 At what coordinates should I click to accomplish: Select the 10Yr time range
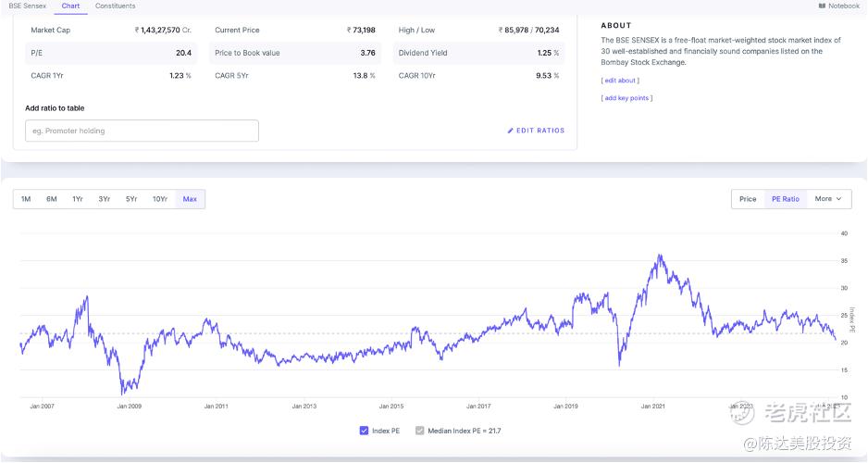(160, 199)
